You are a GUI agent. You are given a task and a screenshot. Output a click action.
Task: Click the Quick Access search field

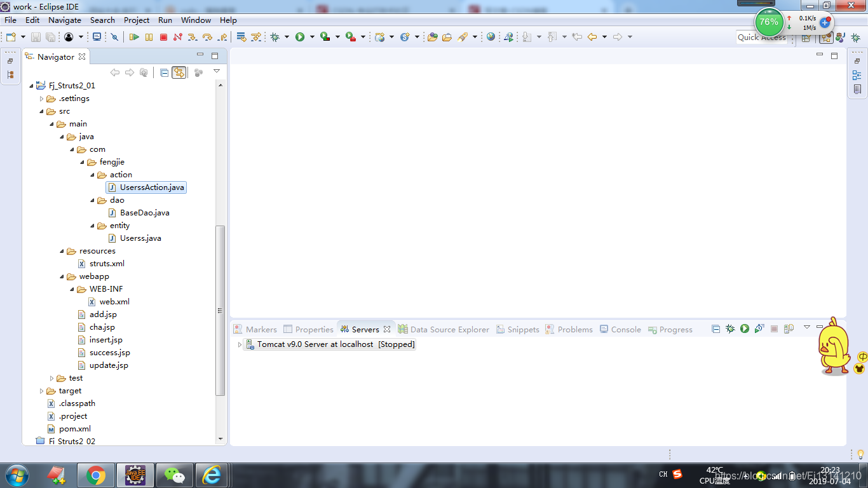761,37
